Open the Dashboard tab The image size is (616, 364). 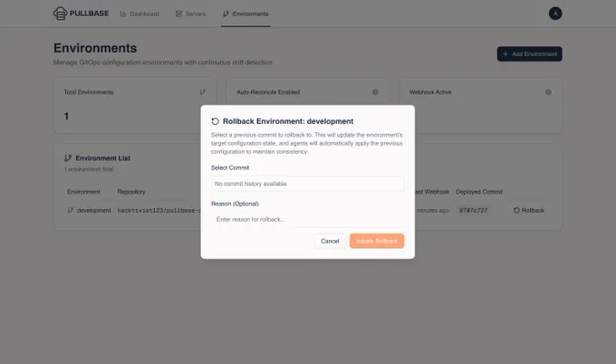[x=140, y=14]
